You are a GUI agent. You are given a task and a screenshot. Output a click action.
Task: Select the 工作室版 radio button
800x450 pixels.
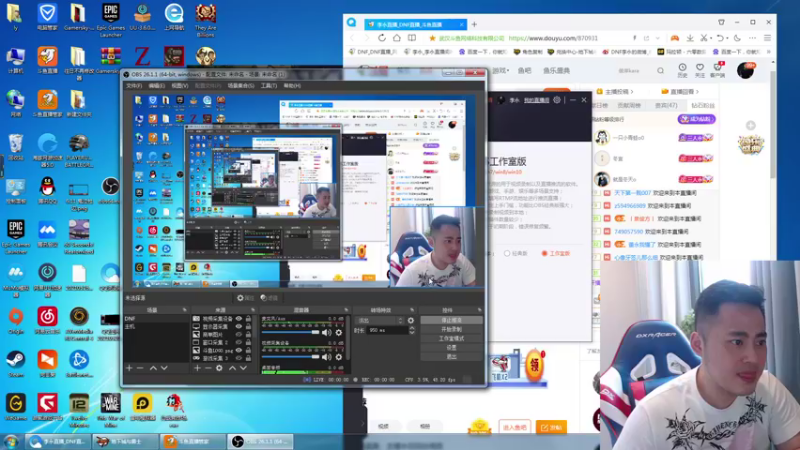pyautogui.click(x=544, y=254)
